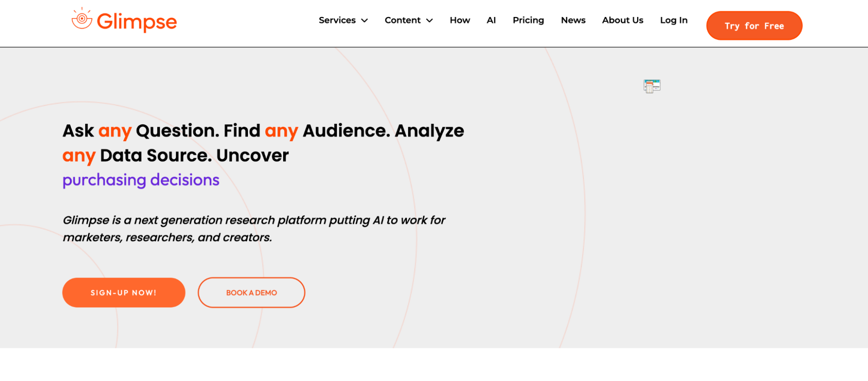Expand the Content chevron arrow
Screen dimensions: 868x381
429,20
